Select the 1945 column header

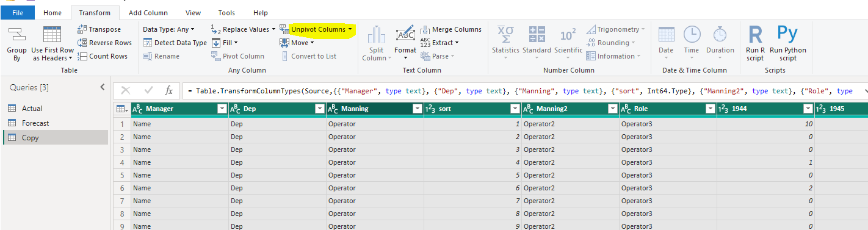(x=841, y=109)
